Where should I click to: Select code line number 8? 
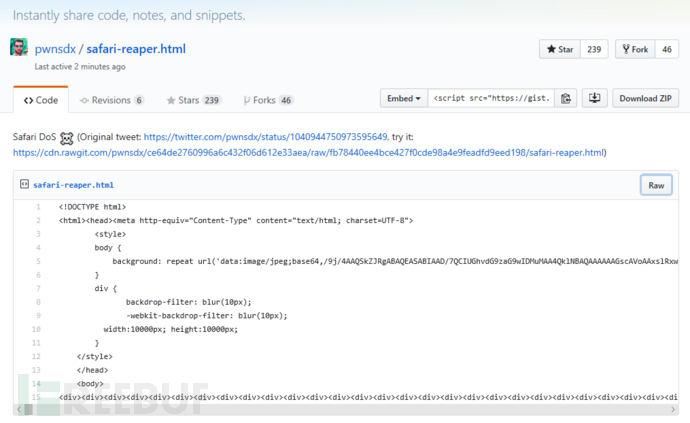[38, 302]
